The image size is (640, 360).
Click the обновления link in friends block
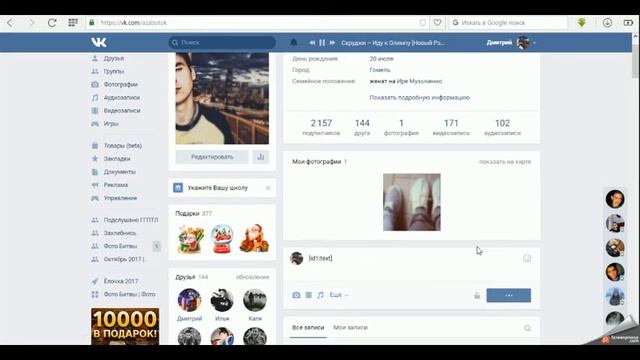pyautogui.click(x=252, y=277)
